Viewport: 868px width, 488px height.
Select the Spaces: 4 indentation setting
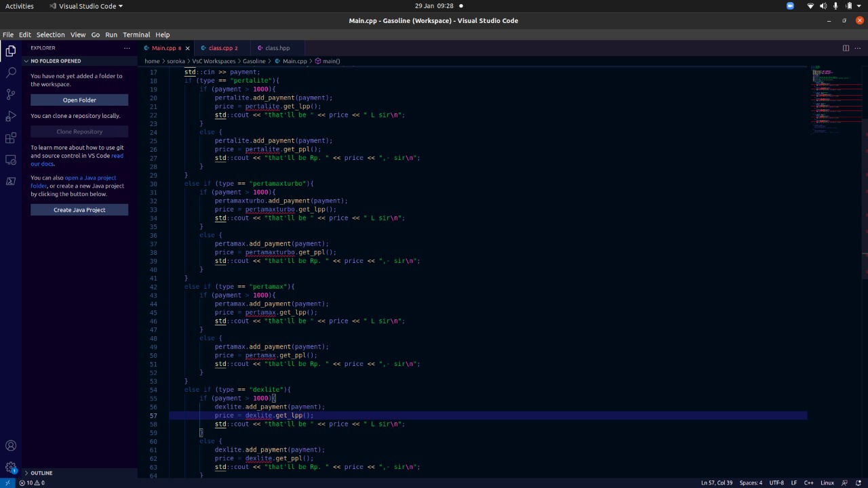point(751,483)
